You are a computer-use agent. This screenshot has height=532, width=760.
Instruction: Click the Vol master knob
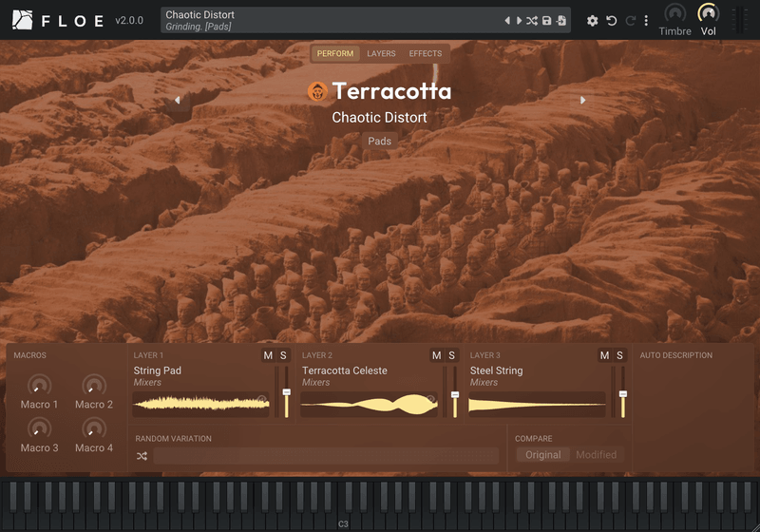(x=708, y=13)
